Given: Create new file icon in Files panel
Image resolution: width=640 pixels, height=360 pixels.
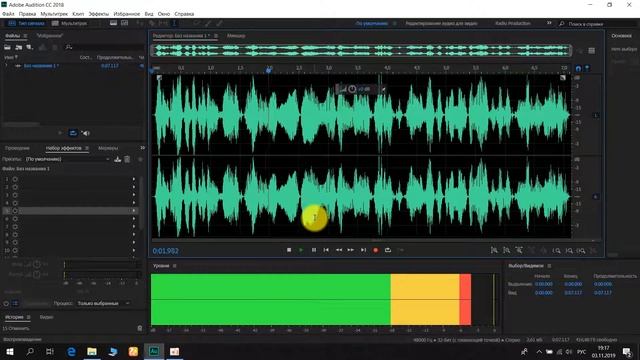Looking at the screenshot, I should (x=29, y=47).
